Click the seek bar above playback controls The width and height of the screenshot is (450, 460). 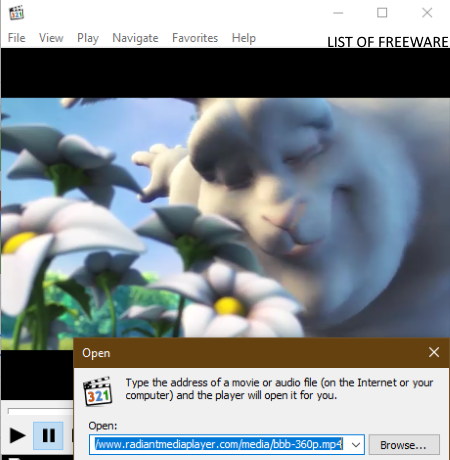coord(40,411)
